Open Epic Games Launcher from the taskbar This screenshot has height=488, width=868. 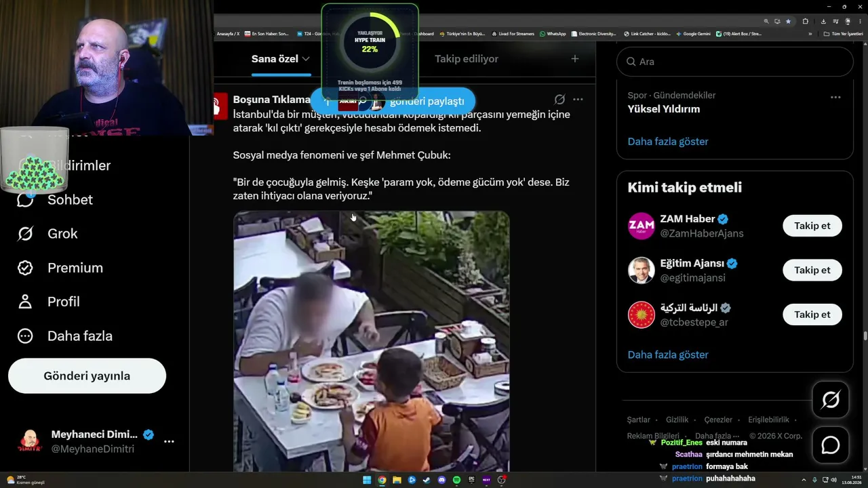point(471,480)
